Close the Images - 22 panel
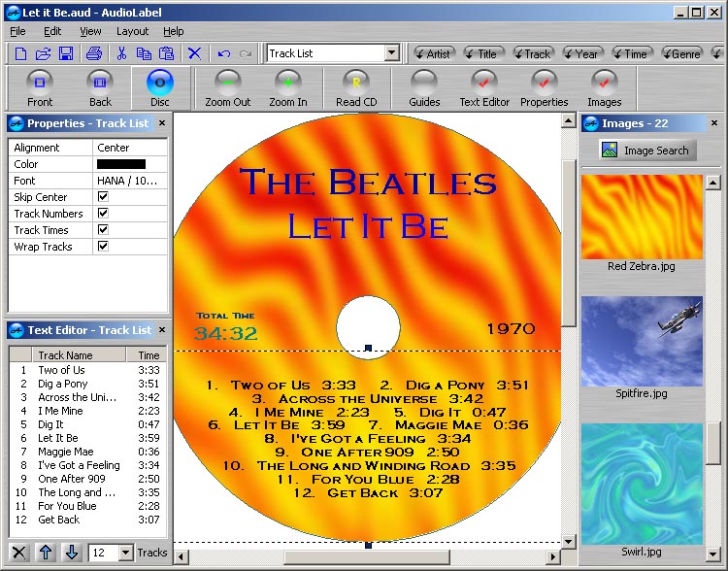 (714, 123)
